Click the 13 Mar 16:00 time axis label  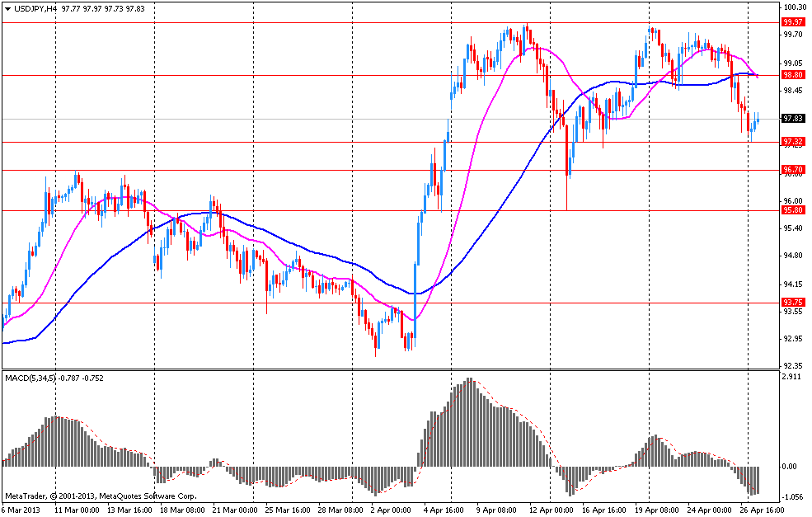click(129, 510)
